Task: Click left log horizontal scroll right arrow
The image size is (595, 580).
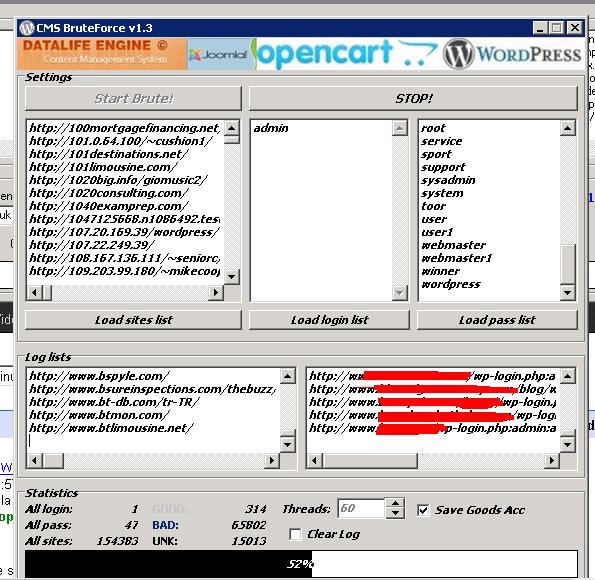Action: (271, 460)
